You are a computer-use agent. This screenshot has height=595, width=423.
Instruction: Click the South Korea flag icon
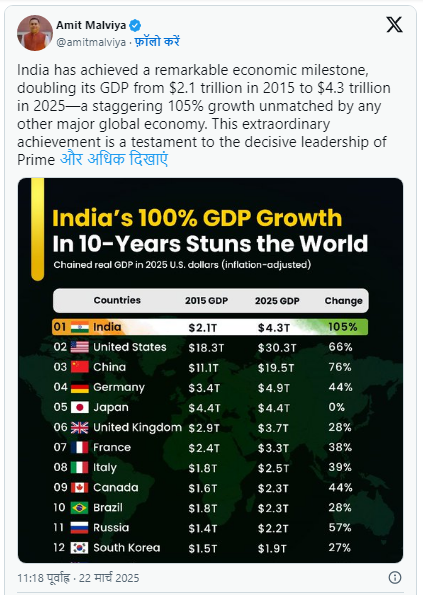pyautogui.click(x=80, y=548)
